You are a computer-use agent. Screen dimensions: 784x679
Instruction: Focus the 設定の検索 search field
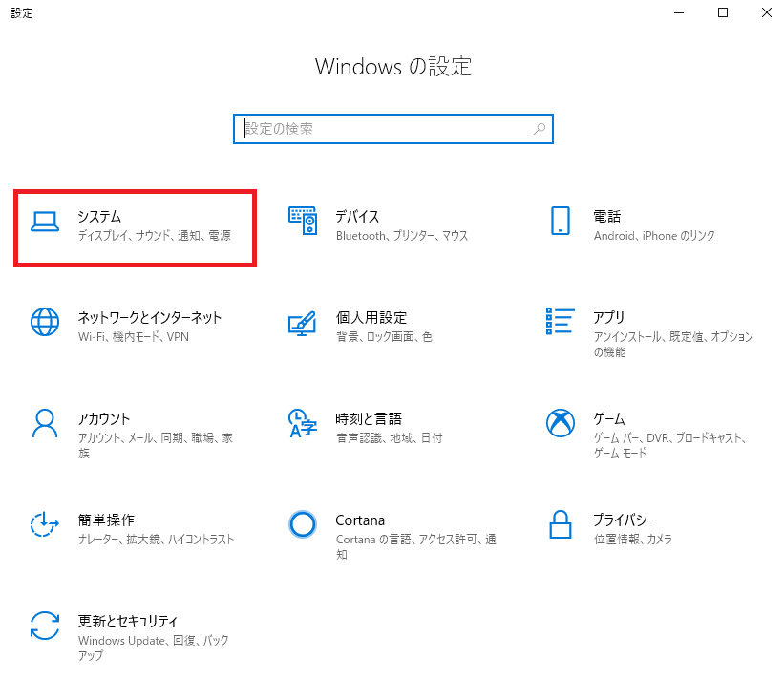(x=393, y=129)
